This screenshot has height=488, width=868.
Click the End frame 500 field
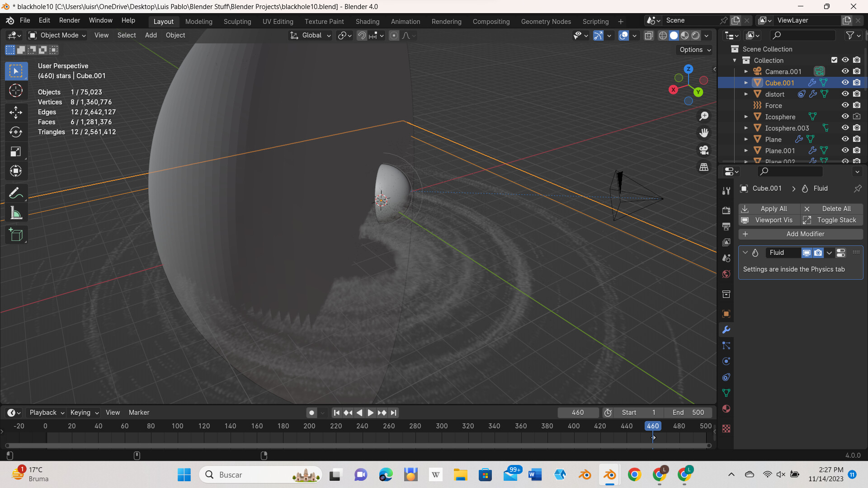[x=688, y=413]
